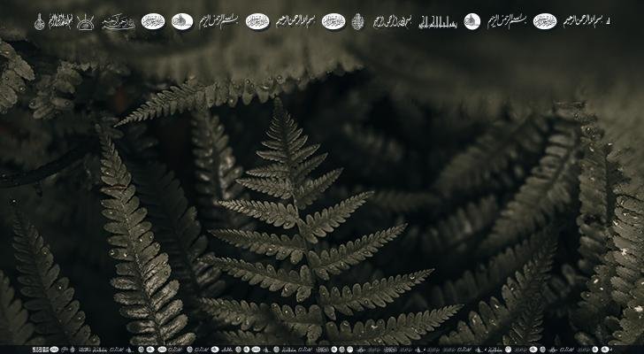Click the boat-shaped calligraphy icon in top row
Viewport: 644px width, 354px height.
click(119, 22)
